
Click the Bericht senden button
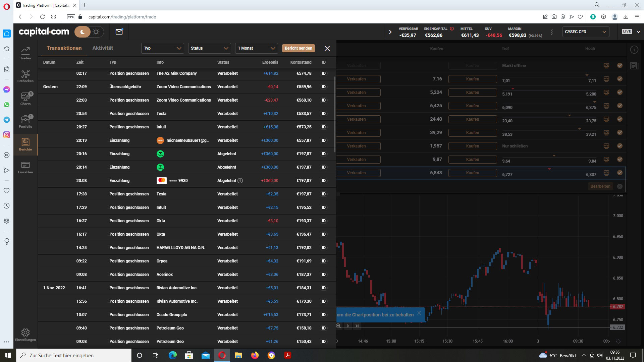[x=298, y=48]
